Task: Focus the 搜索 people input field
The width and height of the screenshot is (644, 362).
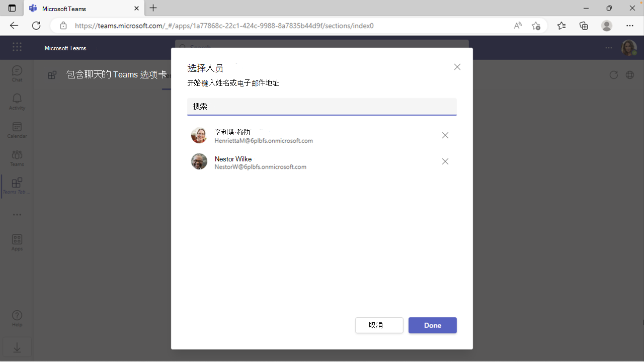Action: pyautogui.click(x=322, y=107)
